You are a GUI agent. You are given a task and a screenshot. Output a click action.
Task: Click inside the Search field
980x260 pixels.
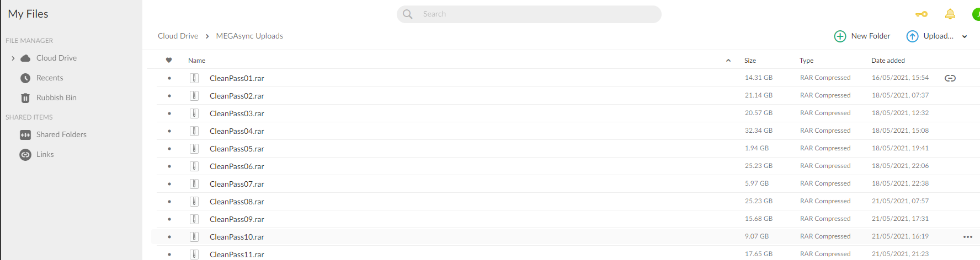click(x=529, y=14)
